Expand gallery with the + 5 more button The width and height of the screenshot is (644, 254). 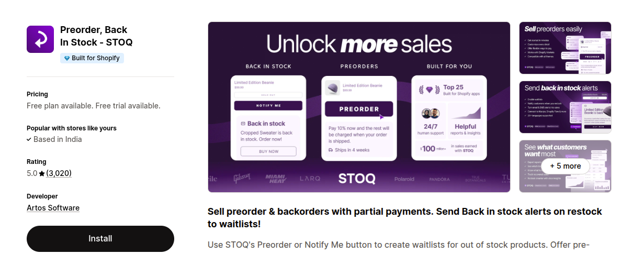[x=565, y=166]
